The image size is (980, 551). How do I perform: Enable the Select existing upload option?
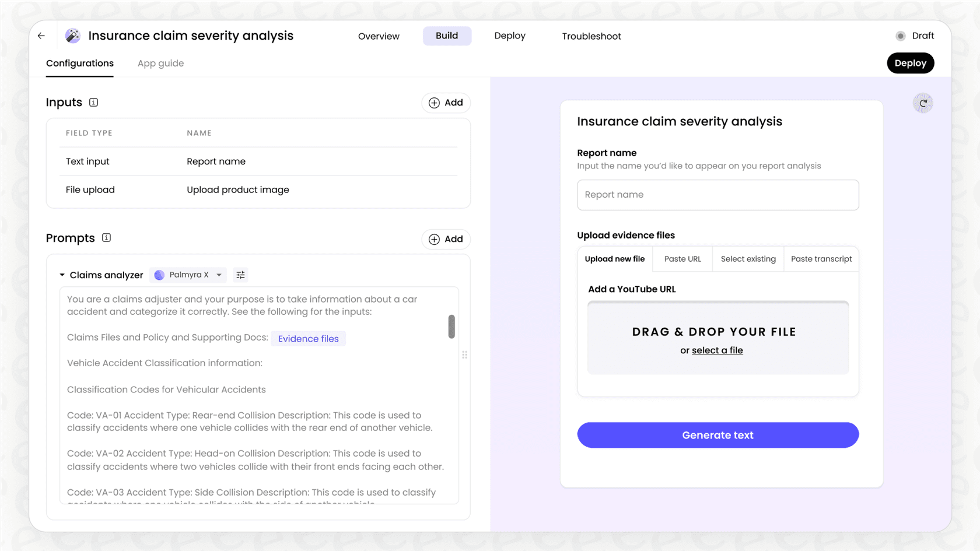pyautogui.click(x=748, y=259)
